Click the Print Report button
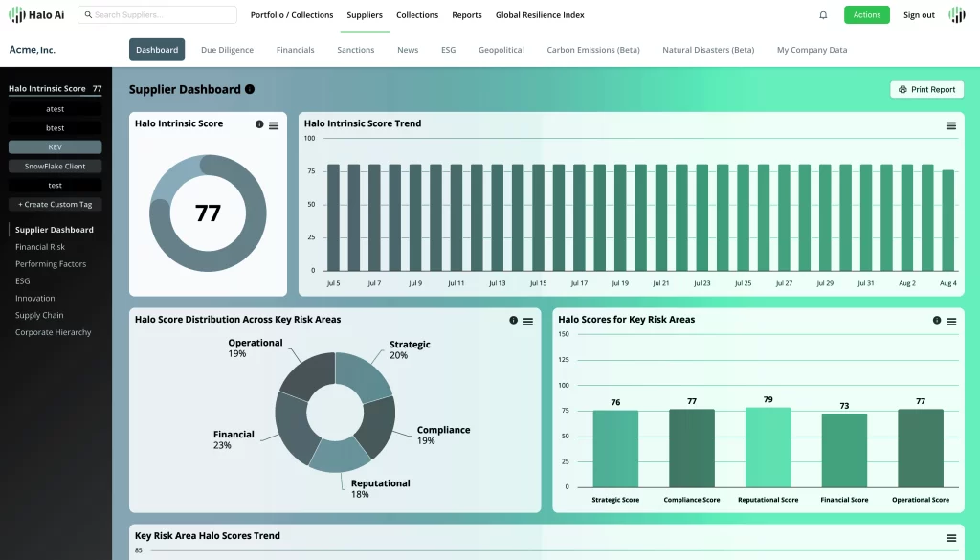The width and height of the screenshot is (980, 560). point(926,89)
